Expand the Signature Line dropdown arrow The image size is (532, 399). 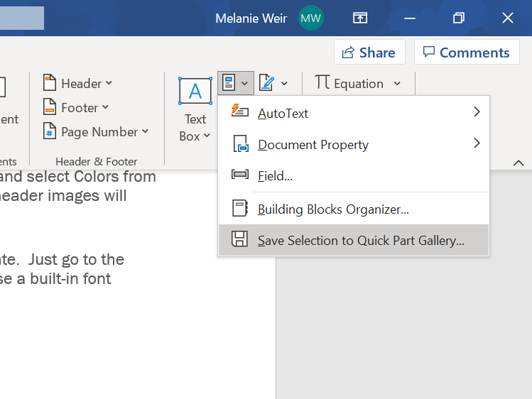[284, 83]
